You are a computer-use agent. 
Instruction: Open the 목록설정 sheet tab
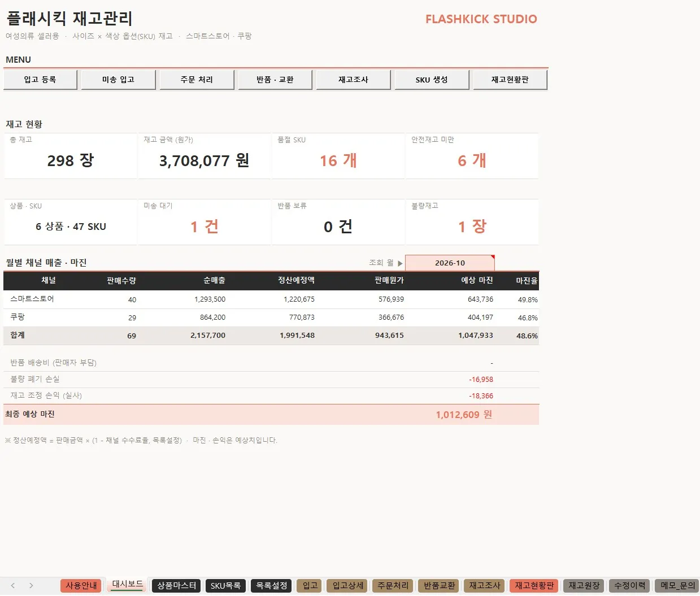coord(271,586)
